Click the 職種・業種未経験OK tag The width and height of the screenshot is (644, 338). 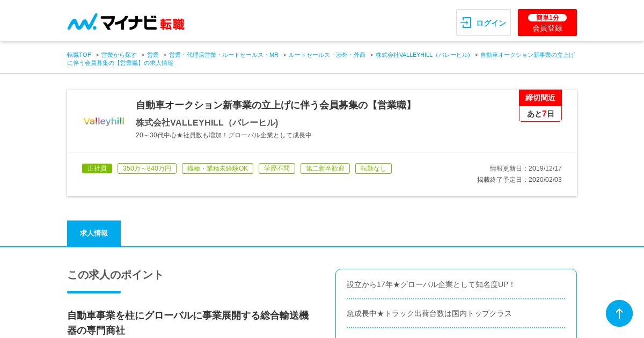click(x=217, y=168)
